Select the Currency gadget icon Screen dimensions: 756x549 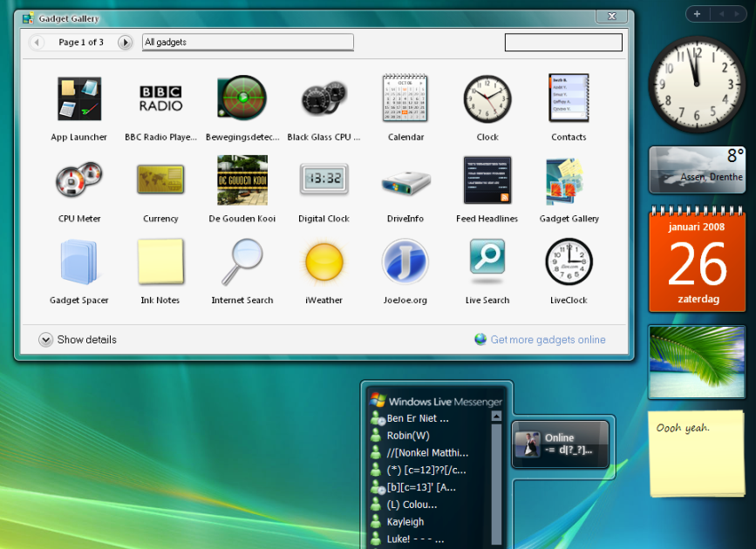pyautogui.click(x=160, y=180)
